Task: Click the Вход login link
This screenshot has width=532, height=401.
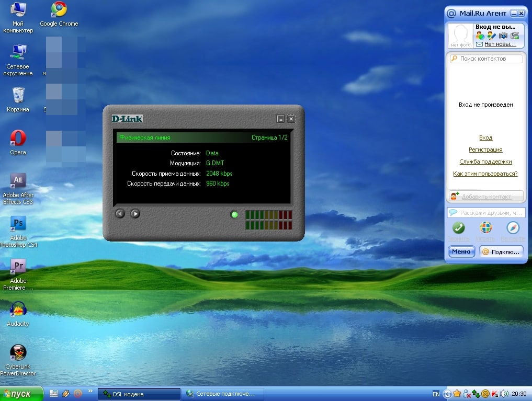Action: click(x=485, y=138)
